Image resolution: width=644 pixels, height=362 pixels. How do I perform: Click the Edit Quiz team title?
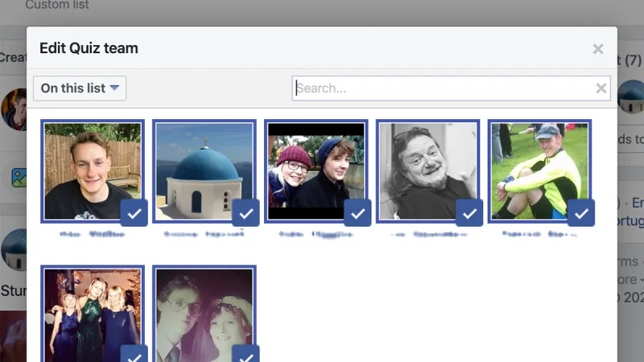(x=89, y=48)
